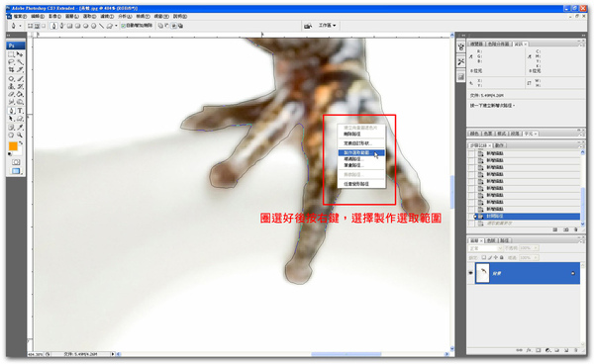Choose Custom Shape in options bar

(110, 26)
